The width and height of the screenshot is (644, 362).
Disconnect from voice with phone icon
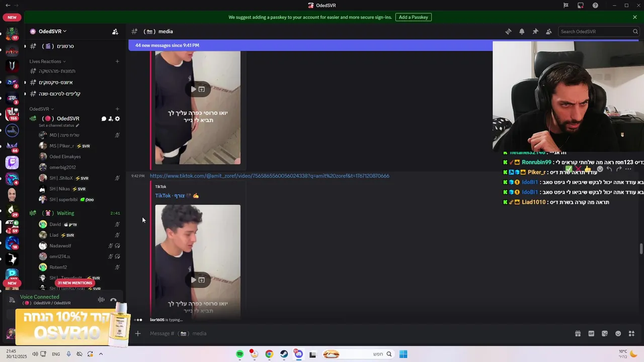tap(114, 300)
